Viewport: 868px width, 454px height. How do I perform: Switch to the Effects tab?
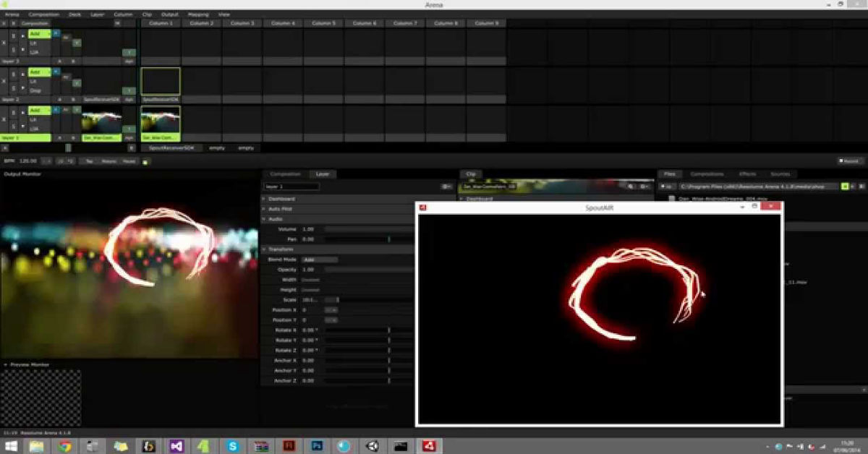747,174
